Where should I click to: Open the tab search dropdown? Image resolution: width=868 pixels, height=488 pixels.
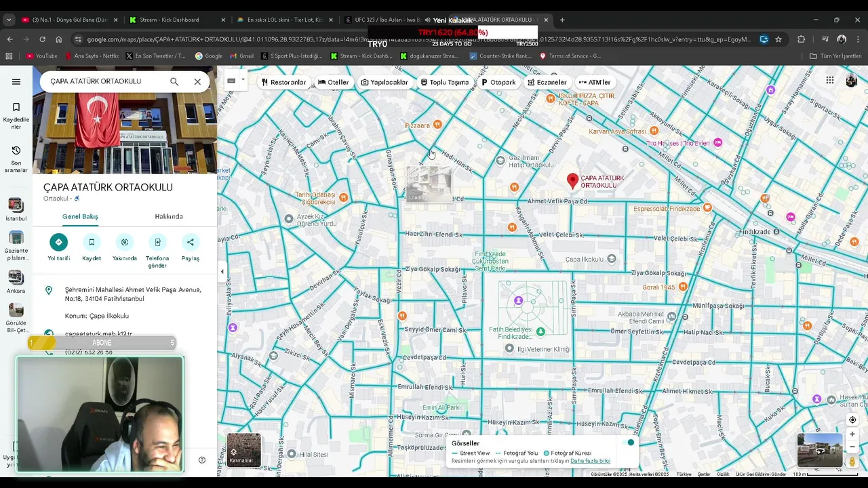click(x=9, y=20)
